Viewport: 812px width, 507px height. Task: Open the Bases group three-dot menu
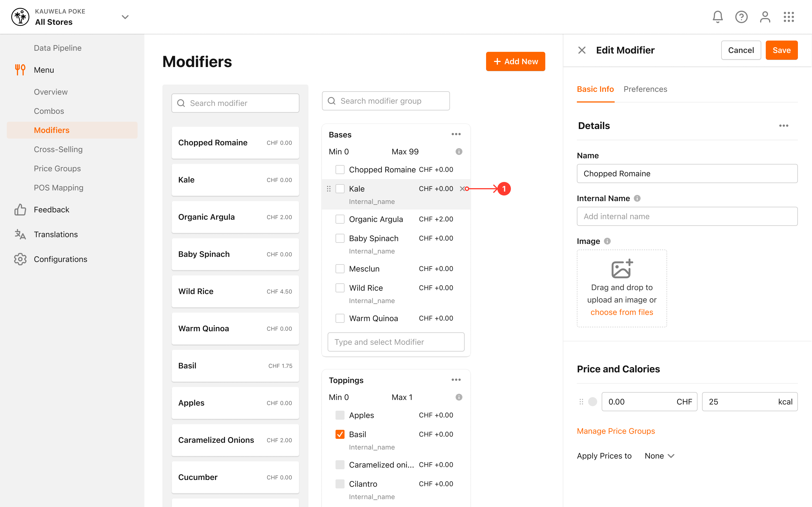pos(456,134)
